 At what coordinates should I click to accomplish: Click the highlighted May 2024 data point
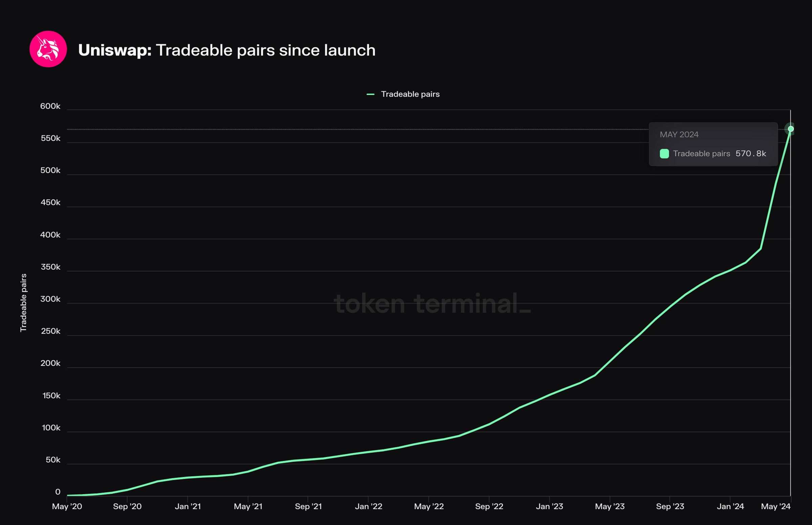coord(790,129)
